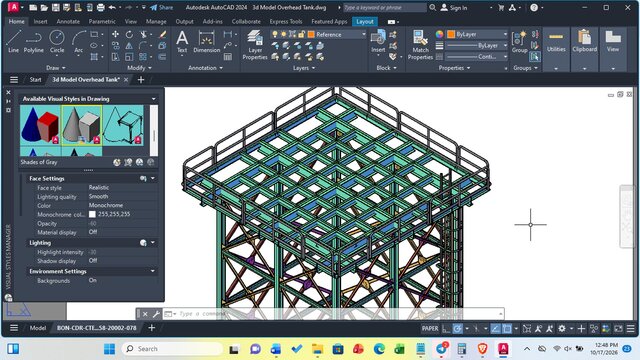This screenshot has height=360, width=640.
Task: Collapse the Face Settings section
Action: [x=153, y=178]
